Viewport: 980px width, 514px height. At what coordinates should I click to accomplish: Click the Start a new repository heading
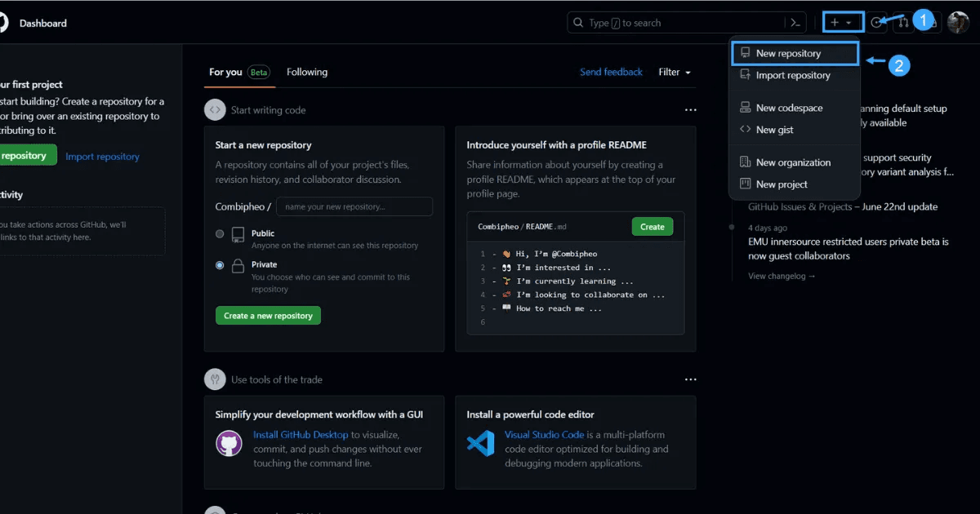coord(263,145)
